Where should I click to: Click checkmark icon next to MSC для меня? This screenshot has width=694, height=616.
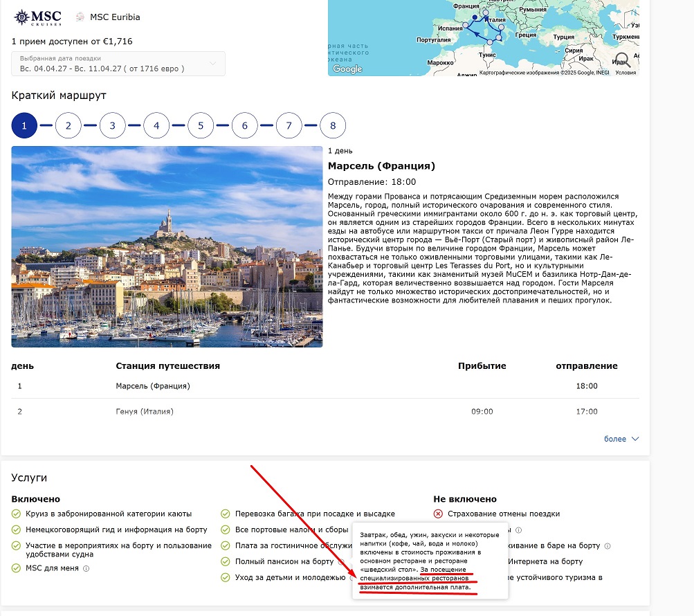pyautogui.click(x=16, y=568)
